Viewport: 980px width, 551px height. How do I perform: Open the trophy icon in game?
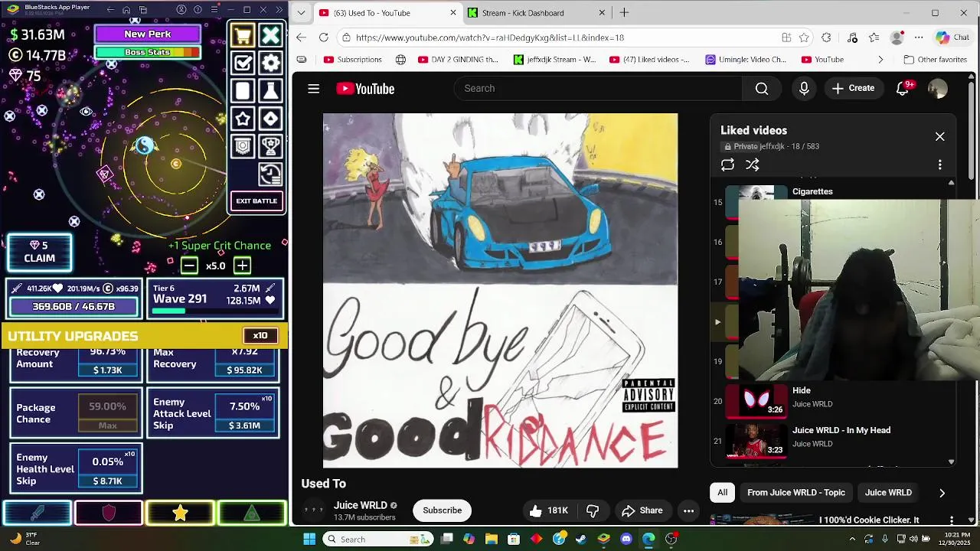point(270,145)
